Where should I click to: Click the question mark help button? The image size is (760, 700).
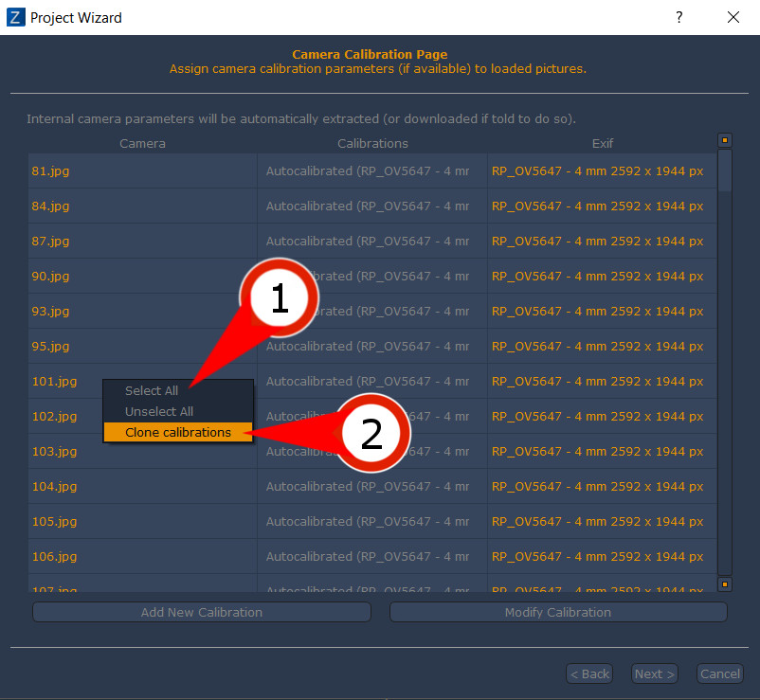[679, 17]
